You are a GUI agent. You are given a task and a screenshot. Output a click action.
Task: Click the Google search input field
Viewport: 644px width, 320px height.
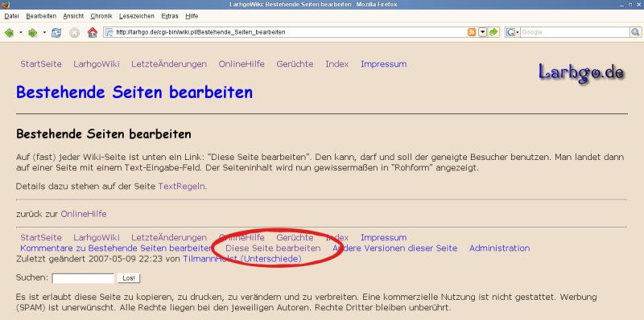tap(575, 32)
